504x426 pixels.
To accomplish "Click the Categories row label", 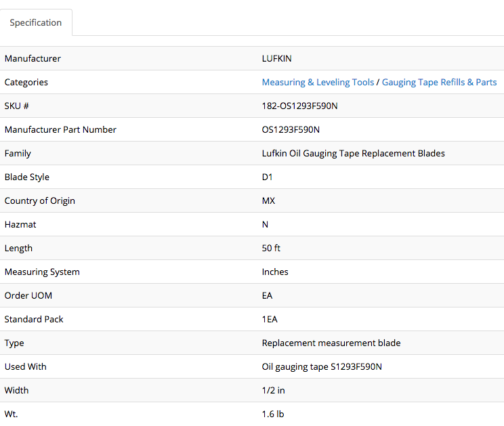I will coord(26,82).
